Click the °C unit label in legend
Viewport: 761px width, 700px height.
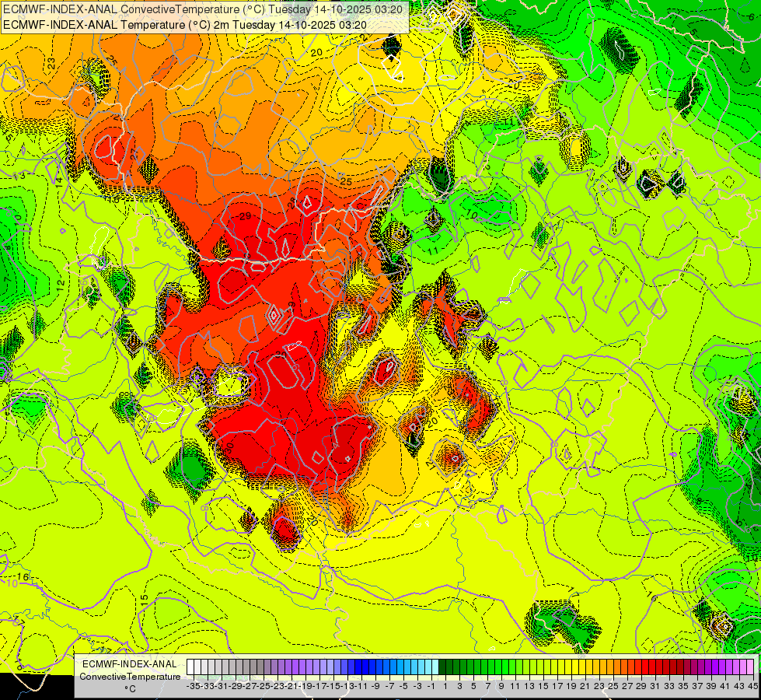[x=130, y=689]
